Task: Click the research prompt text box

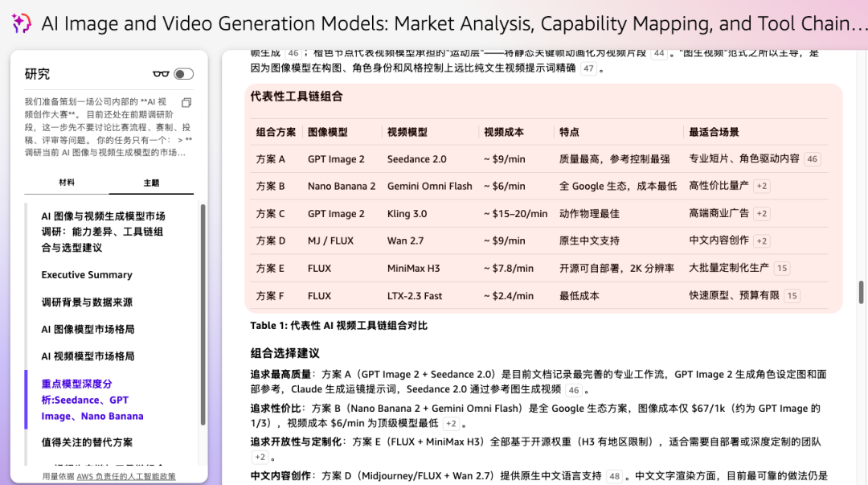Action: pos(108,127)
